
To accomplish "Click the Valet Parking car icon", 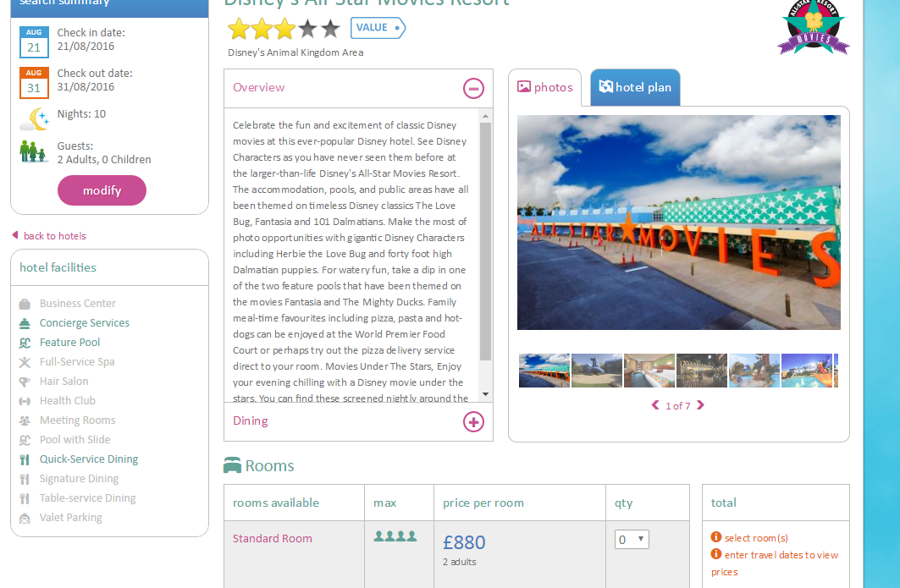I will coord(25,519).
